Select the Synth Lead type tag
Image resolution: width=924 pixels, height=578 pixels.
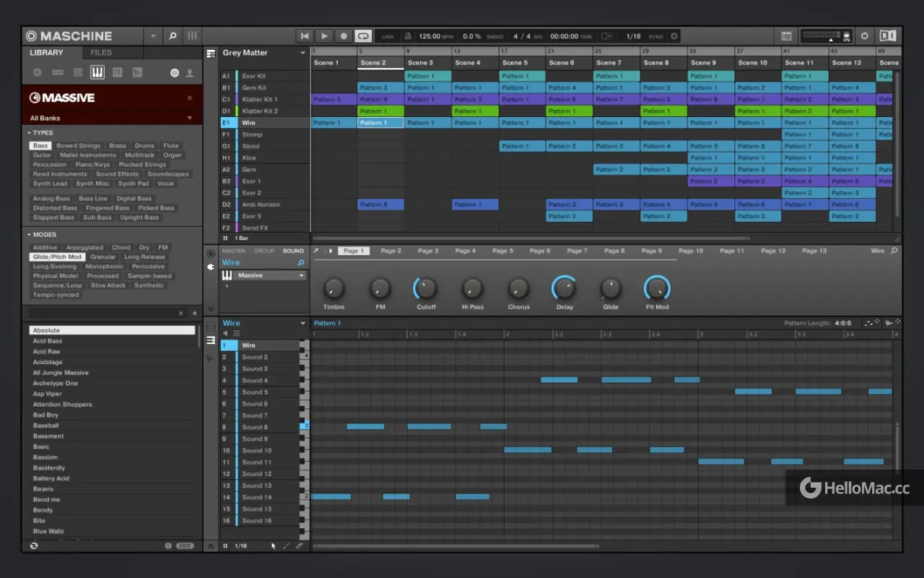50,184
